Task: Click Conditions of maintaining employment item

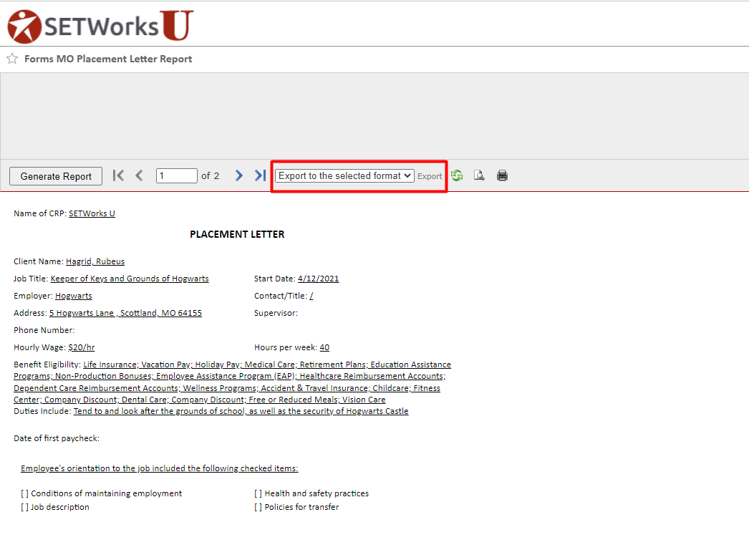Action: [101, 493]
